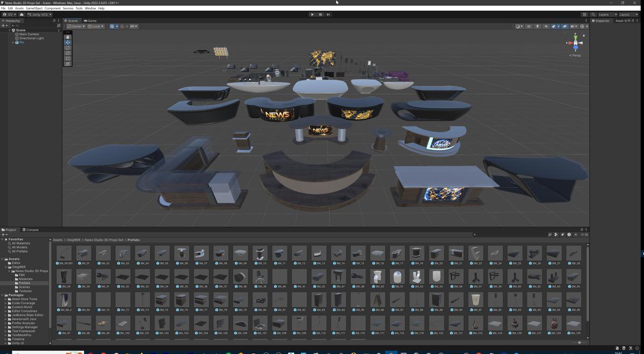Select the Hand view tool

point(68,37)
